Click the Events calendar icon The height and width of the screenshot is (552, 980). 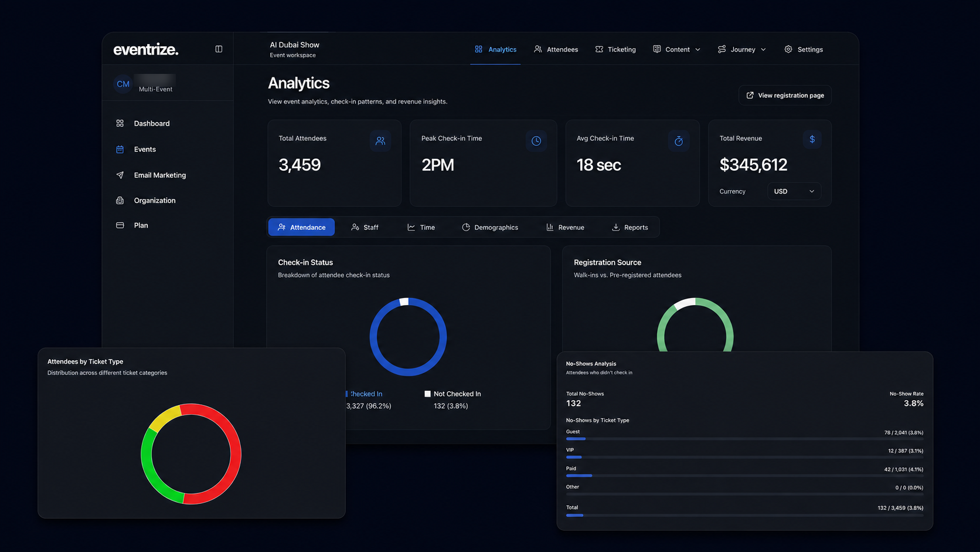point(120,149)
